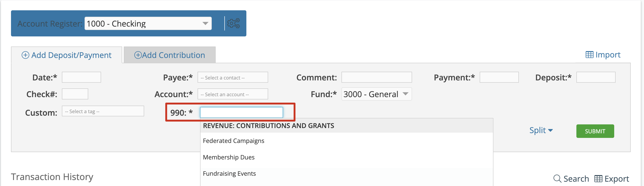Viewport: 644px width, 186px height.
Task: Click the Export table icon
Action: [x=598, y=178]
